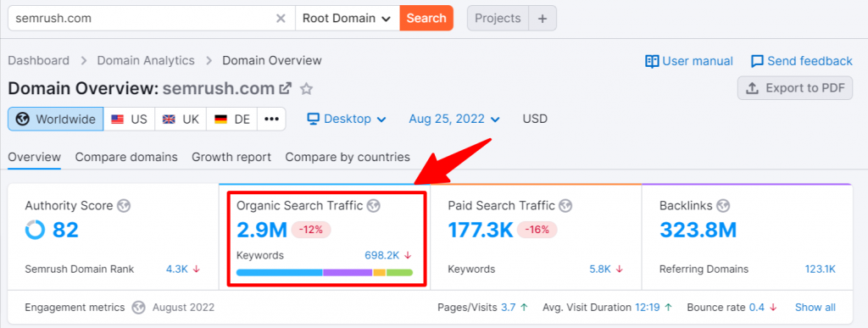This screenshot has width=868, height=328.
Task: Open the Growth report tab
Action: point(231,157)
